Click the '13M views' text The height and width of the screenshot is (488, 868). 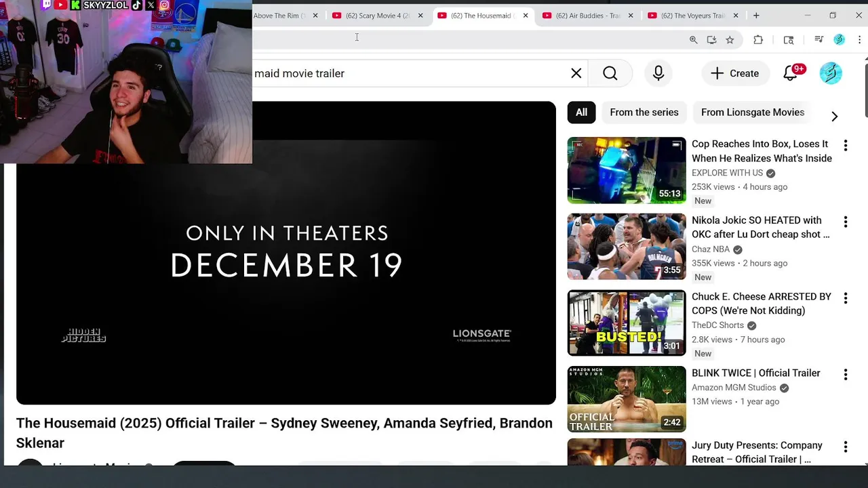pos(711,402)
